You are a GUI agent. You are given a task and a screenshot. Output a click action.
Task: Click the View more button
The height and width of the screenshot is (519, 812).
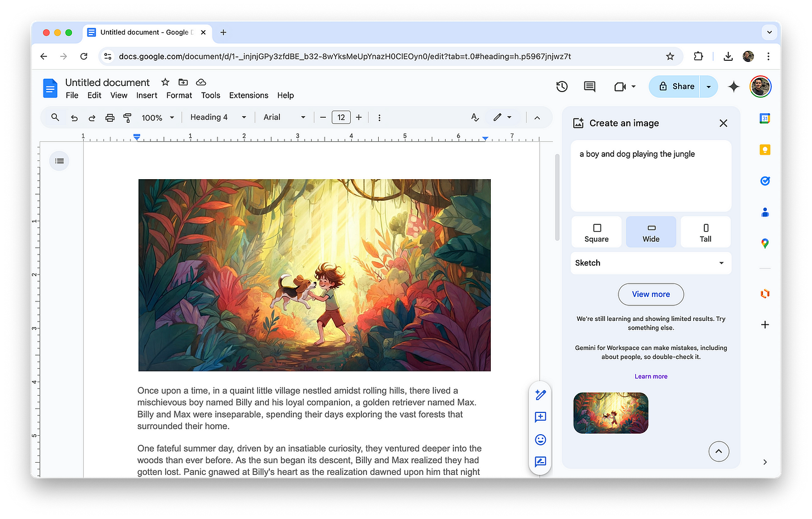point(651,294)
